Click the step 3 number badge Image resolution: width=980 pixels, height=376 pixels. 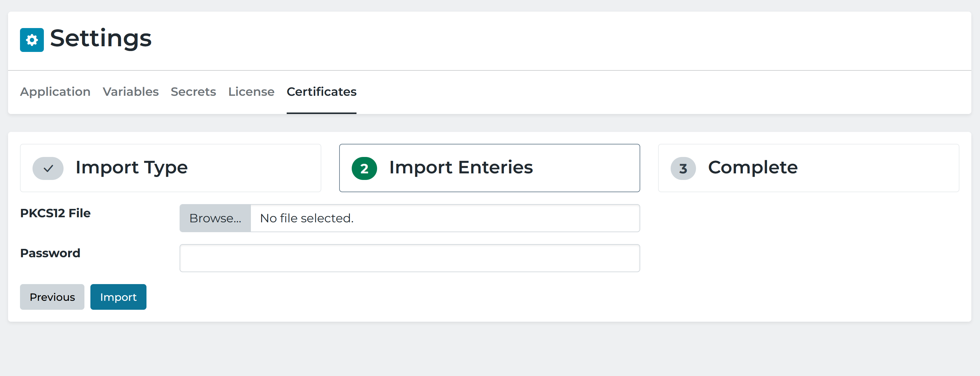[683, 168]
